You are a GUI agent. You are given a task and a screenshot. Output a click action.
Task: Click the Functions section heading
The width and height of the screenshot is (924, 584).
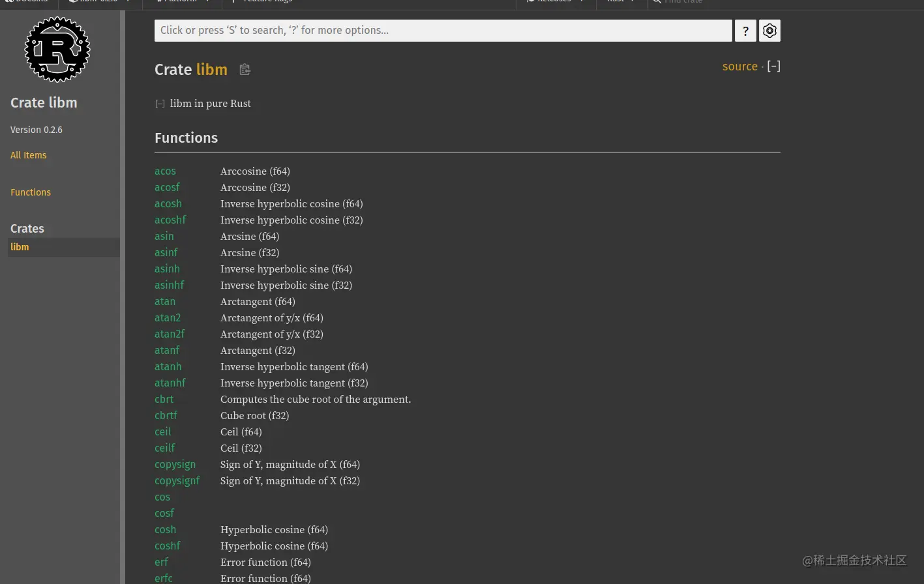point(186,138)
